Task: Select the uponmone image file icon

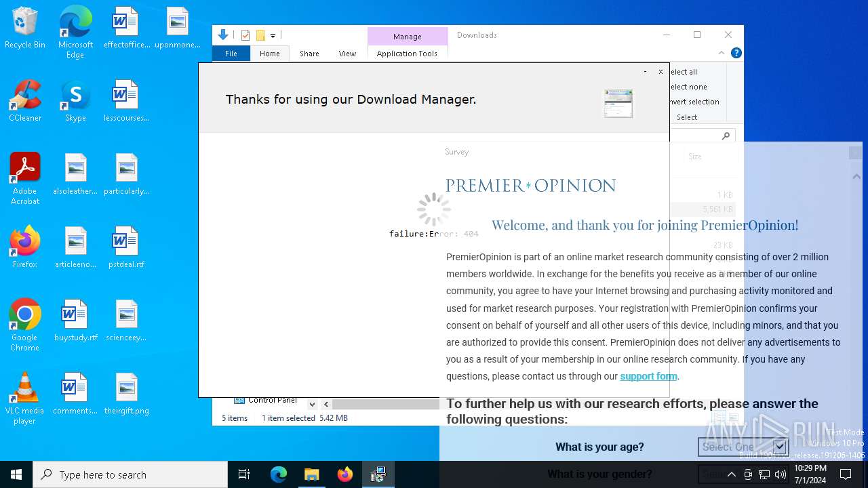Action: coord(177,28)
